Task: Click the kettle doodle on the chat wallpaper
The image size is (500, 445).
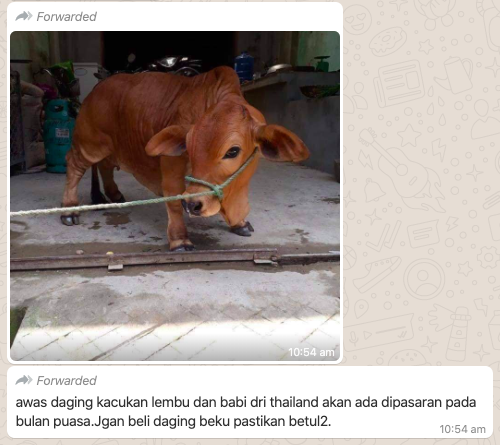Action: tap(455, 75)
